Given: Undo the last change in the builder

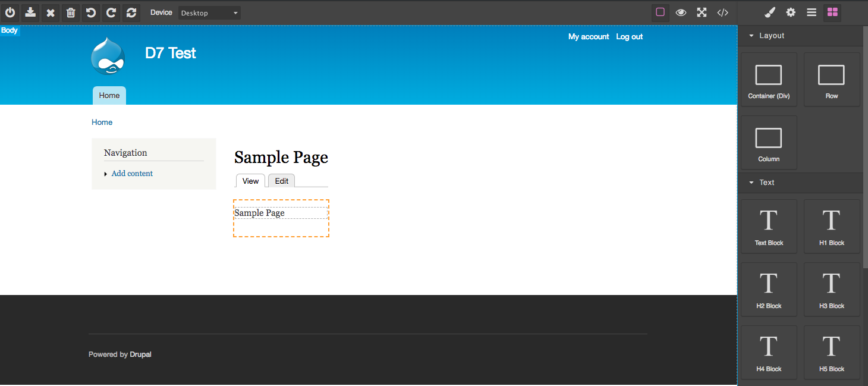Looking at the screenshot, I should (91, 12).
